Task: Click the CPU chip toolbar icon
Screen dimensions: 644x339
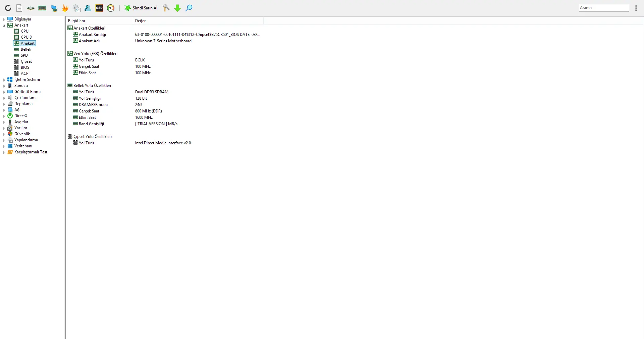Action: coord(31,8)
